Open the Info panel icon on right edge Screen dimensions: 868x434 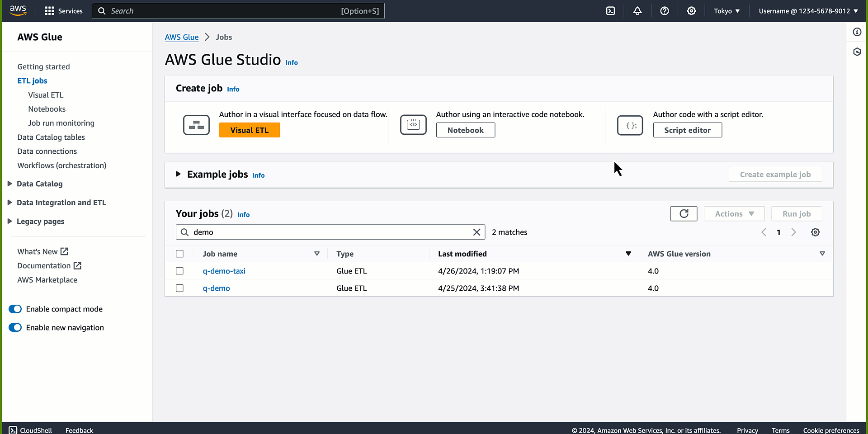pyautogui.click(x=857, y=32)
